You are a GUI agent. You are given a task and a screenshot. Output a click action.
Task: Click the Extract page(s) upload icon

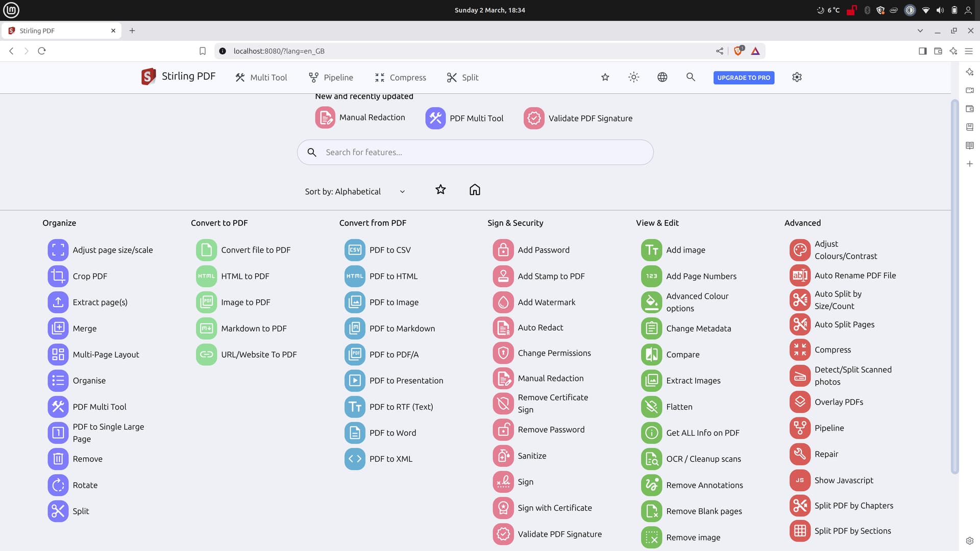click(58, 302)
